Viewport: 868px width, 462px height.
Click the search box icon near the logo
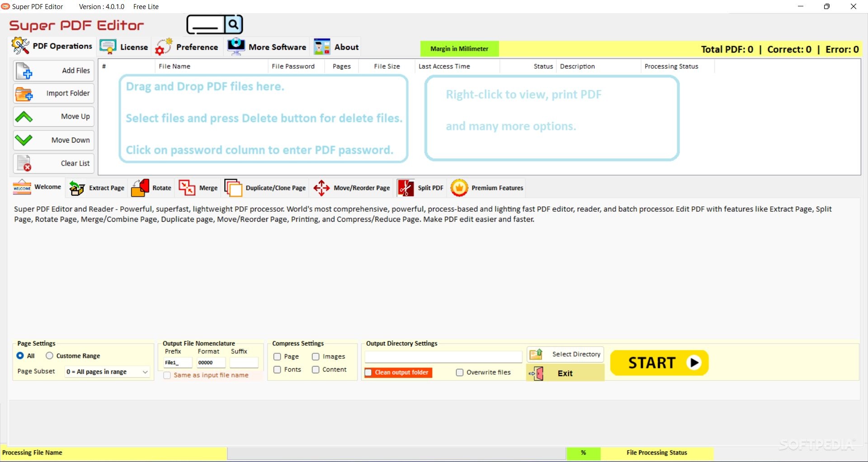(x=215, y=24)
